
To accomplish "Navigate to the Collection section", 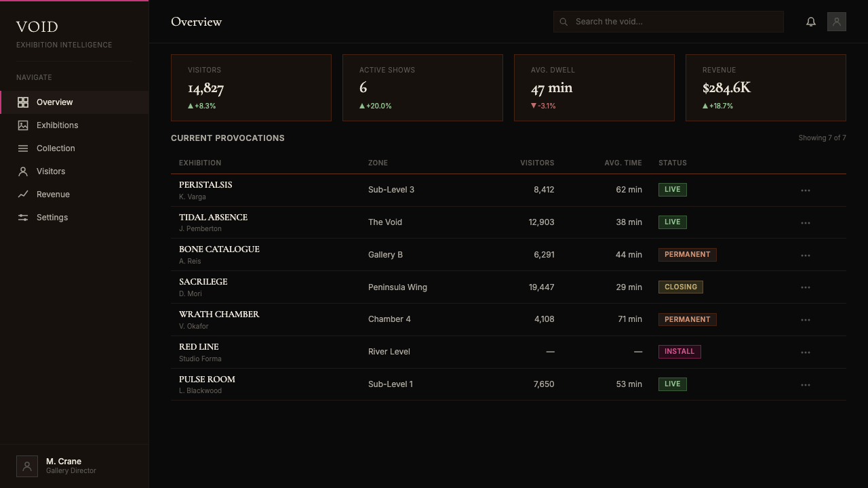I will point(75,148).
